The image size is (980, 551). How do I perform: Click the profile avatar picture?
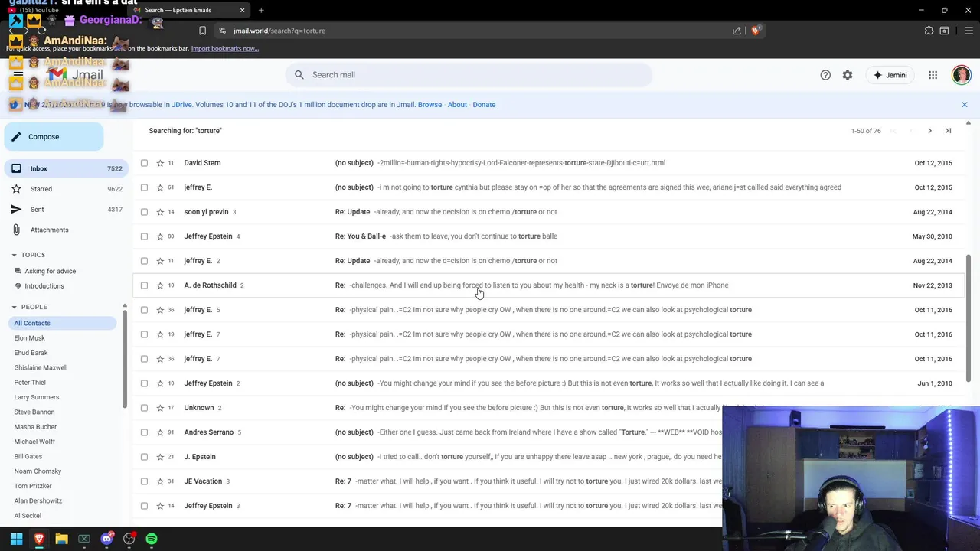point(962,75)
